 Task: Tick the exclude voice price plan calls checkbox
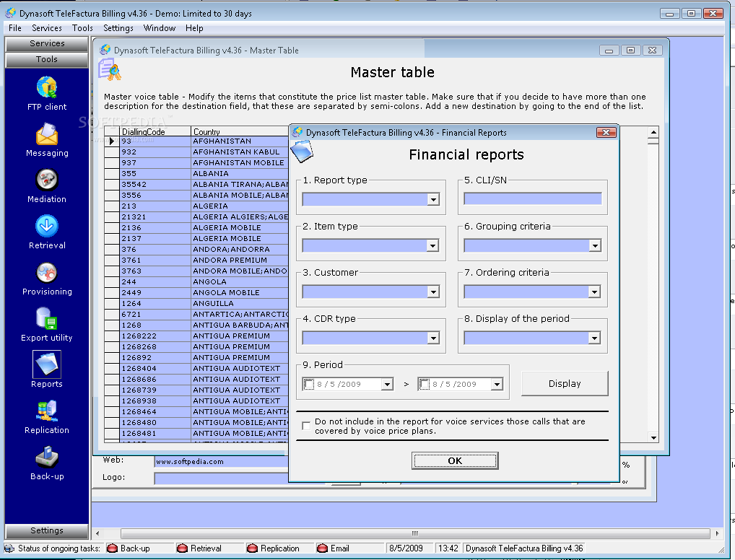306,426
